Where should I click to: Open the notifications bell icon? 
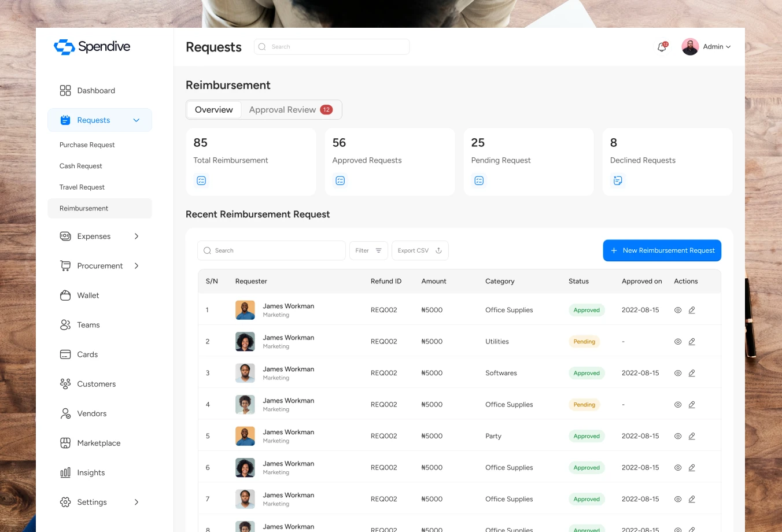(662, 47)
